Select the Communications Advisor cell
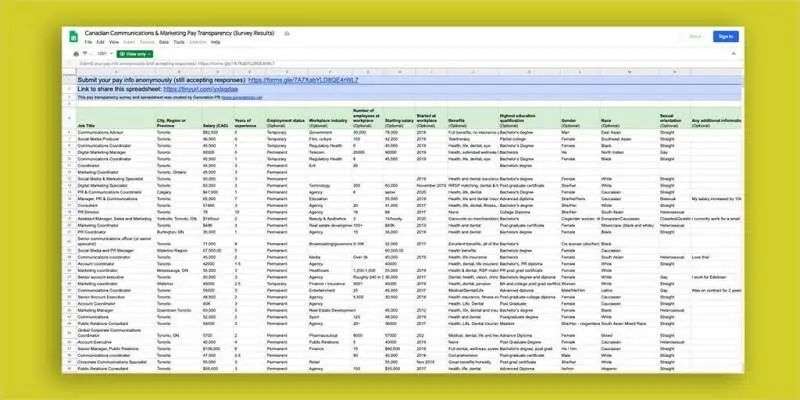Screen dimensions: 800x400 point(116,132)
